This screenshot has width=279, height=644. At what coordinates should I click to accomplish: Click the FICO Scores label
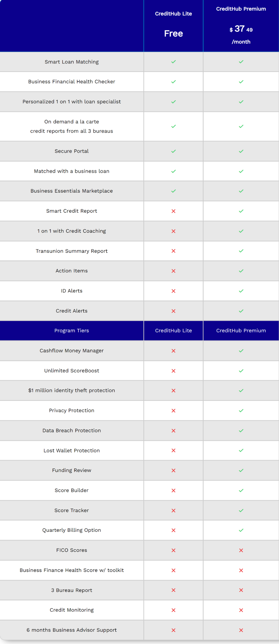pyautogui.click(x=72, y=550)
